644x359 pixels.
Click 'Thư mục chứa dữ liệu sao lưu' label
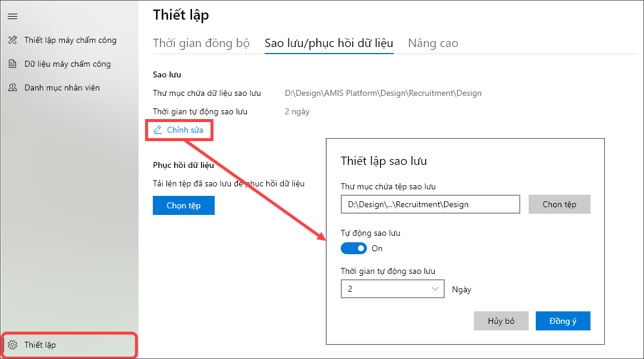[206, 93]
